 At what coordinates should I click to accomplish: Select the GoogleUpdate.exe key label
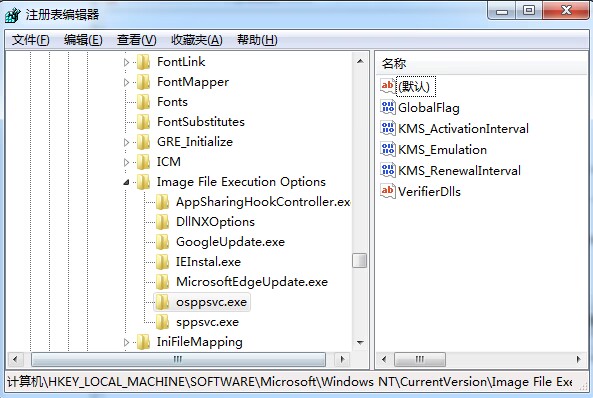click(x=230, y=242)
